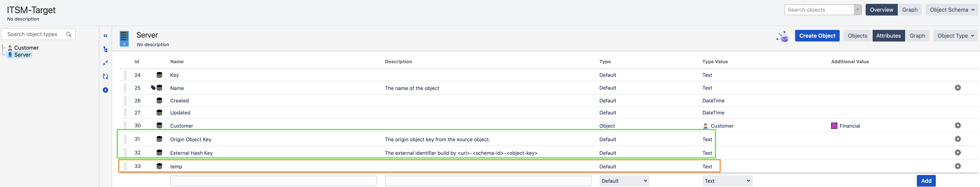Collapse the object type sidebar with double chevron
Screen dimensions: 980x187
[x=105, y=36]
